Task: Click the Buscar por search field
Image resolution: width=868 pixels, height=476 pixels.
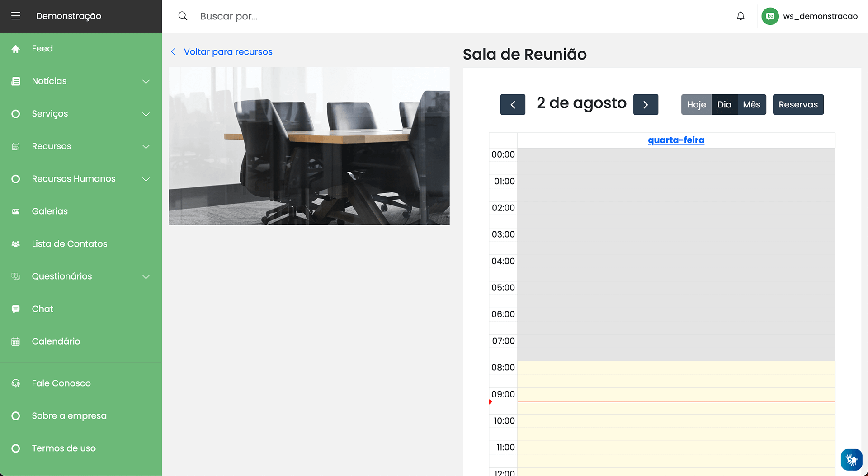Action: [452, 16]
